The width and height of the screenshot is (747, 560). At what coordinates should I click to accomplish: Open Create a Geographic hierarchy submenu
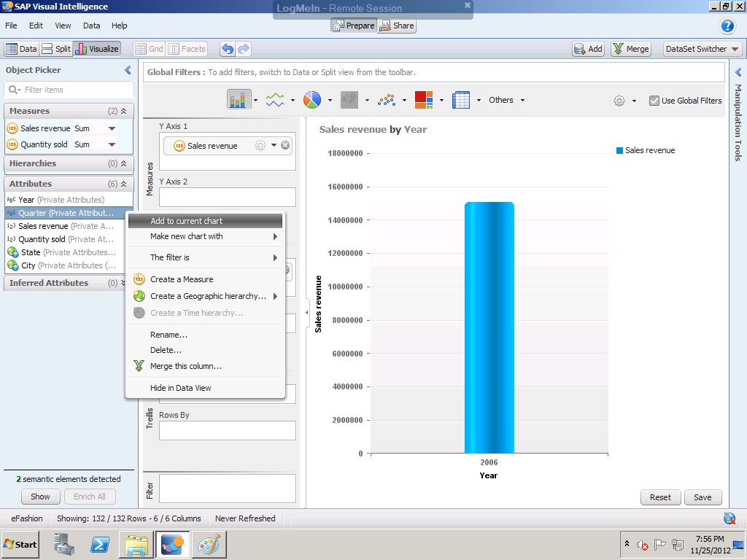205,296
